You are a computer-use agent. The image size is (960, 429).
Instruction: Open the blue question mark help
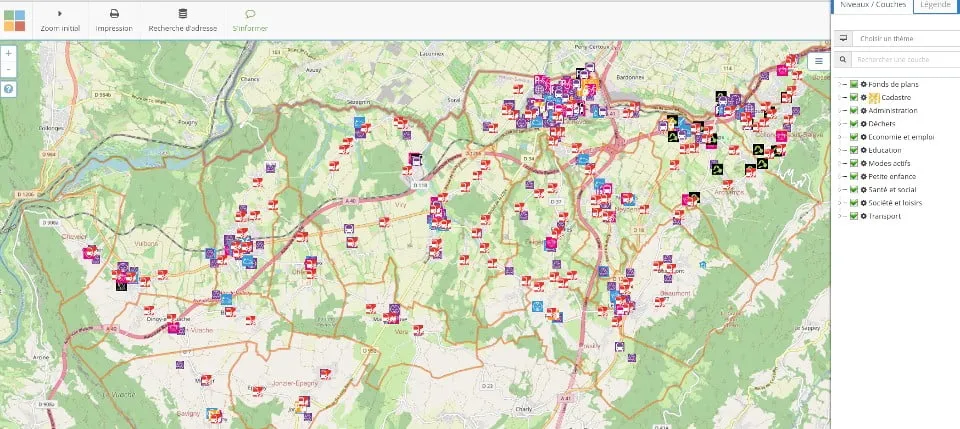click(9, 89)
